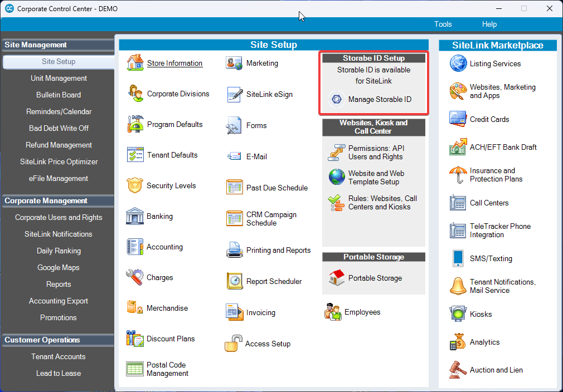Open the Past Due Schedule calendar icon
This screenshot has height=392, width=563.
(x=234, y=188)
